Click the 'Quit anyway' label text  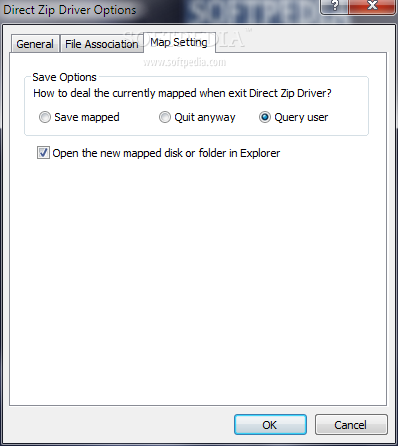pyautogui.click(x=205, y=117)
